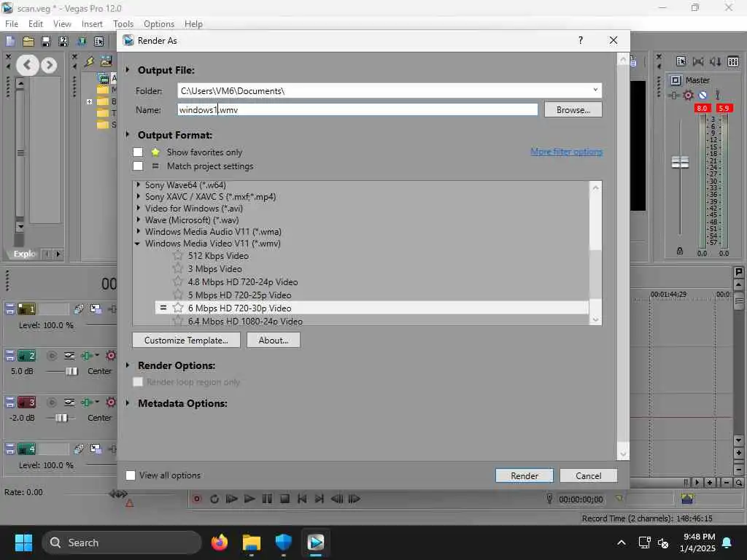
Task: Click the Save As toolbar icon
Action: tap(63, 42)
